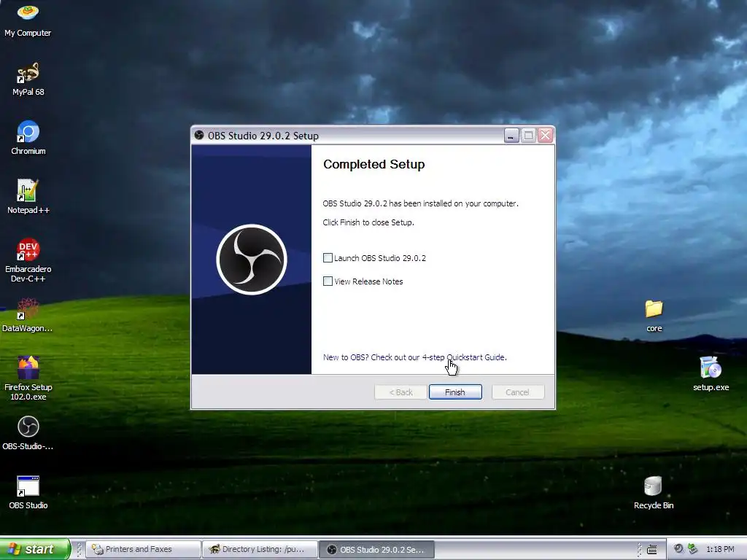Image resolution: width=747 pixels, height=560 pixels.
Task: Switch to Directory Listing taskbar window
Action: click(260, 549)
